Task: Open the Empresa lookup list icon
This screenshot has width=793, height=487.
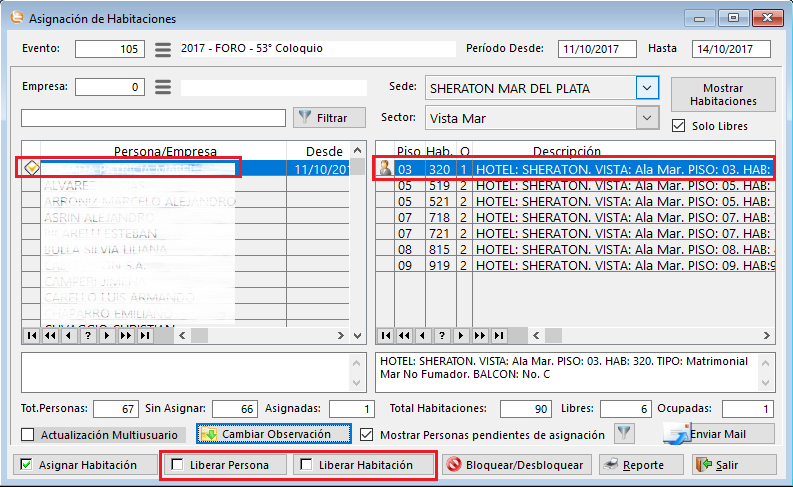Action: (x=164, y=88)
